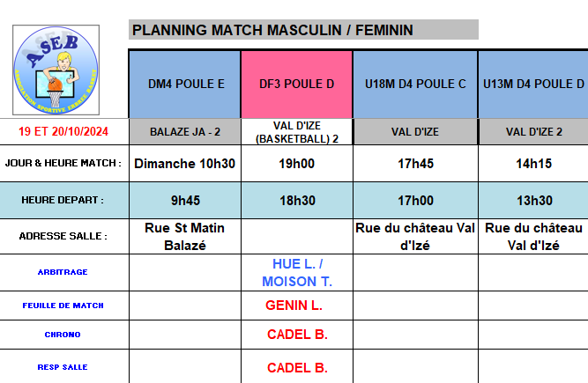This screenshot has width=588, height=383.
Task: Select the 13h30 departure time cell
Action: point(533,201)
